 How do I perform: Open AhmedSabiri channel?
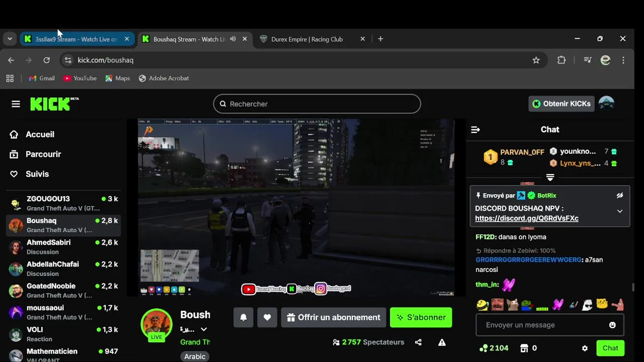tap(63, 247)
